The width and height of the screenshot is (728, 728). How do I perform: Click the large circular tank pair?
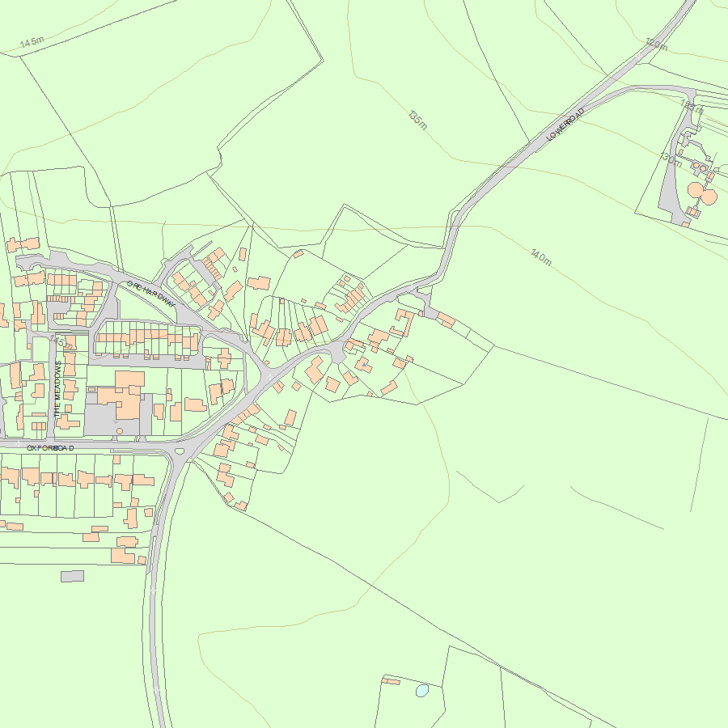point(702,193)
